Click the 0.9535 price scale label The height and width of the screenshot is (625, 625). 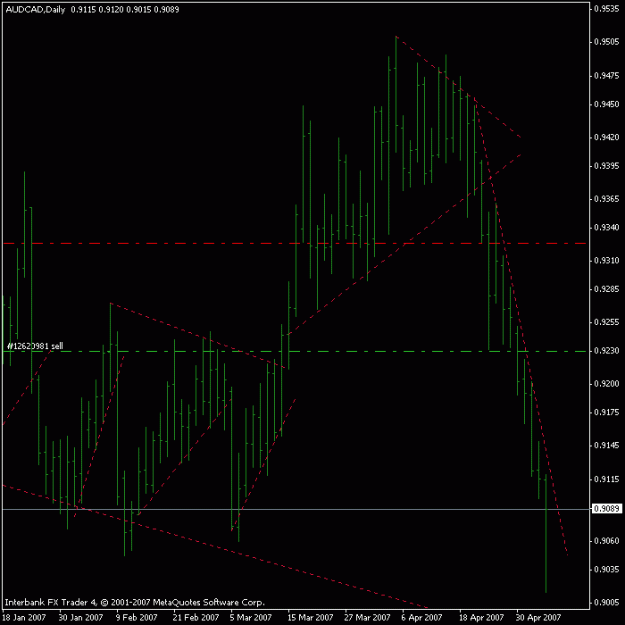click(x=607, y=9)
